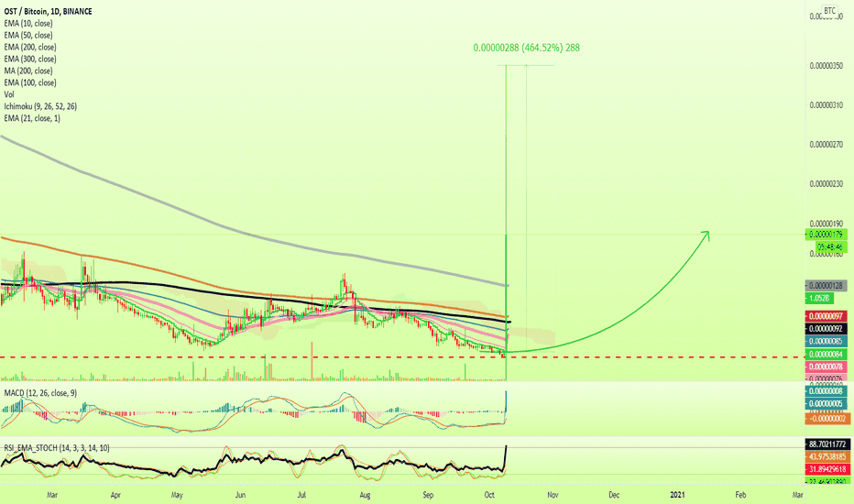This screenshot has height=504, width=854.
Task: Click the 0.00000179 current price label
Action: tap(827, 235)
